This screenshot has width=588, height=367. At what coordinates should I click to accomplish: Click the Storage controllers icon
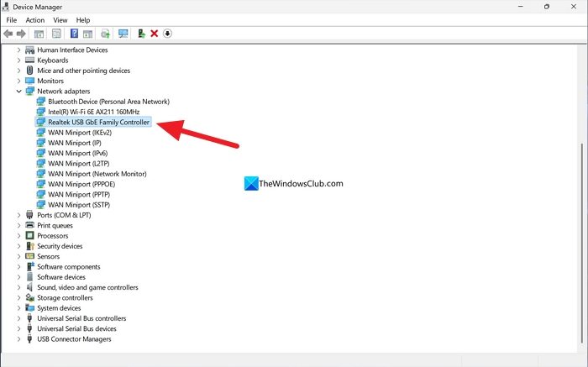click(x=29, y=297)
